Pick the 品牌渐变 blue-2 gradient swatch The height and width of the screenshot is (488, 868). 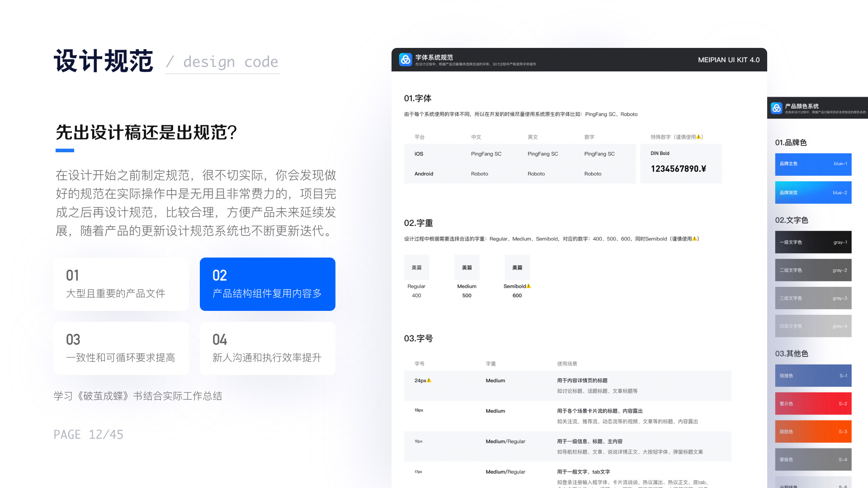(813, 192)
